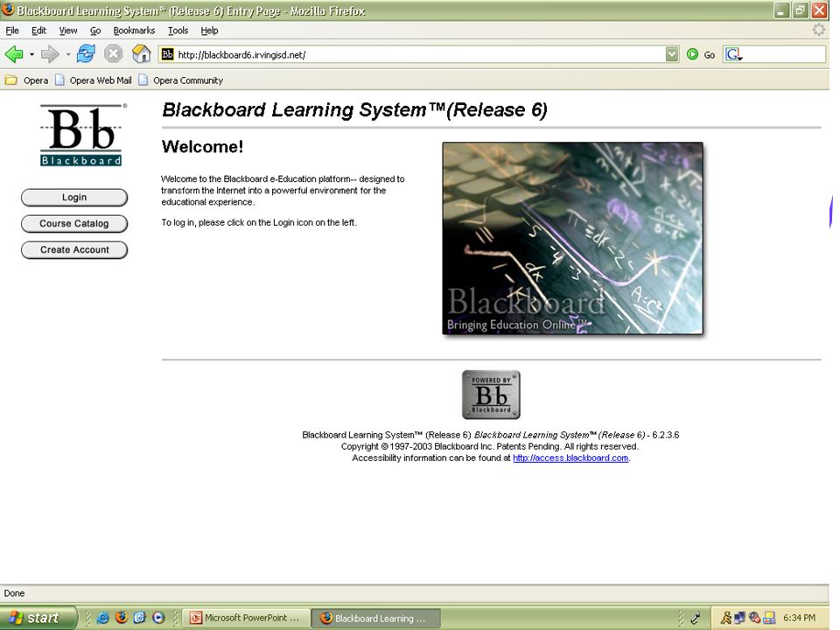This screenshot has height=630, width=840.
Task: Launch Firefox from Quick Launch
Action: point(122,618)
